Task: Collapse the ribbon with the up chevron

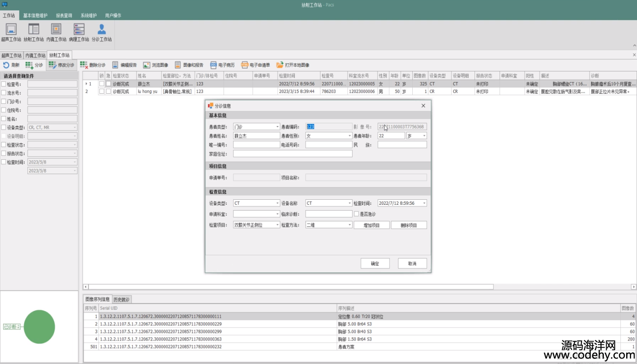Action: click(634, 46)
